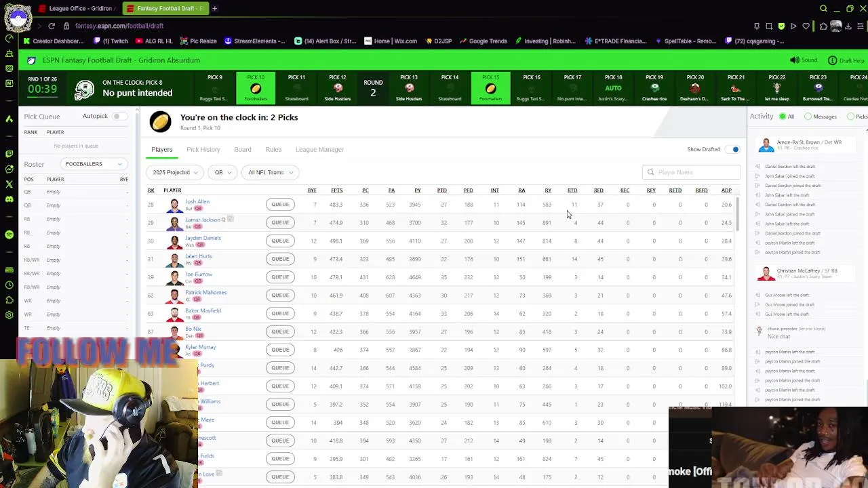Open the 2025 Projected dropdown
Screen dimensions: 868x488
tap(175, 172)
